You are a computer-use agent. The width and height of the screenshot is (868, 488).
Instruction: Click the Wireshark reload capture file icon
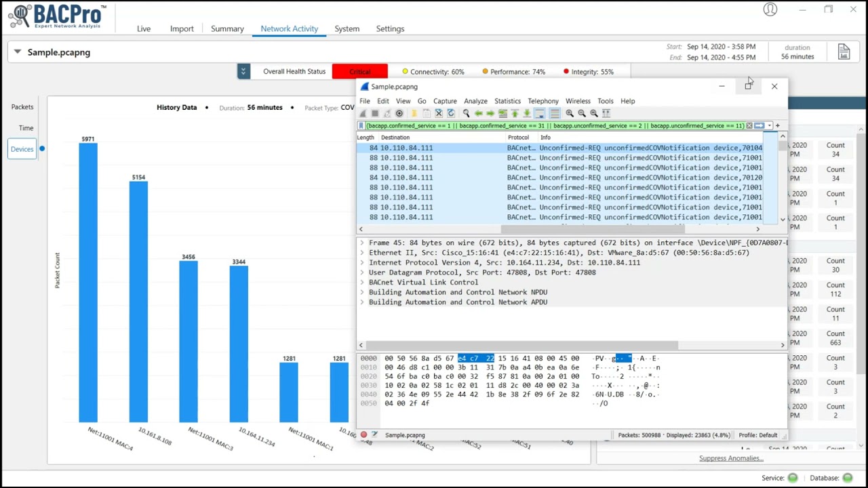tap(451, 113)
